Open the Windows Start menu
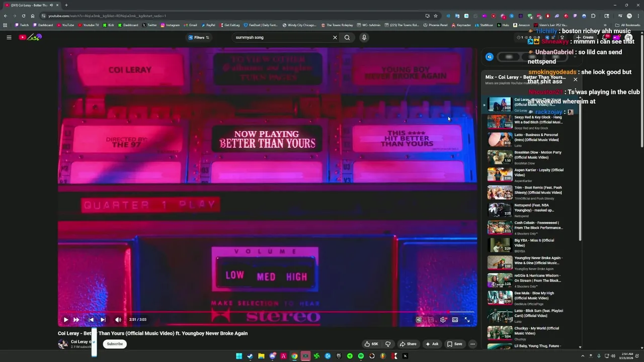The height and width of the screenshot is (362, 644). (239, 356)
